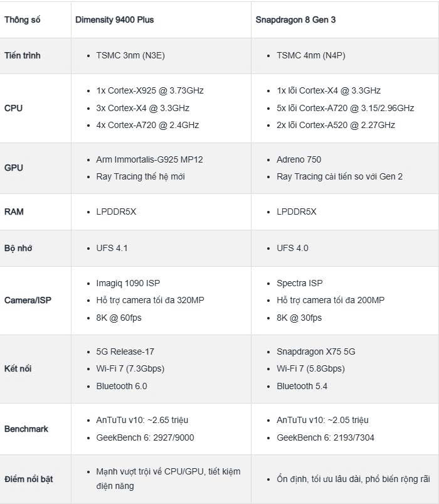Select the Bluetooth 6.0 text
The width and height of the screenshot is (439, 504).
(121, 386)
